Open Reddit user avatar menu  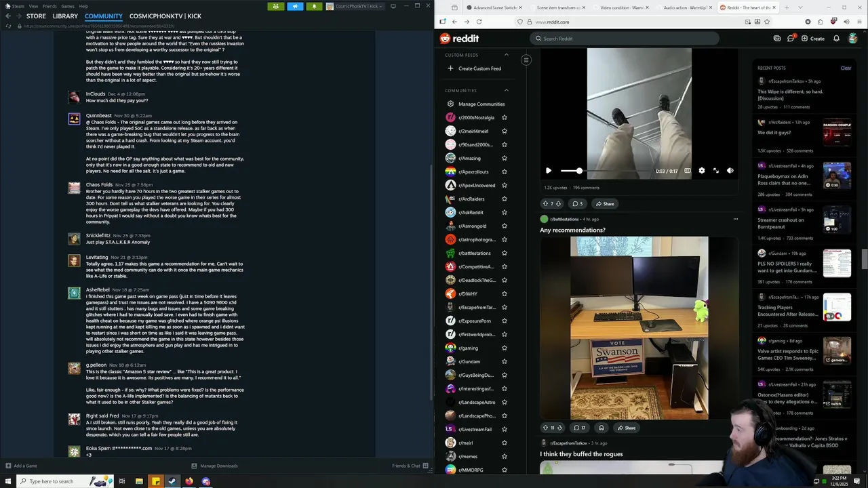tap(853, 39)
